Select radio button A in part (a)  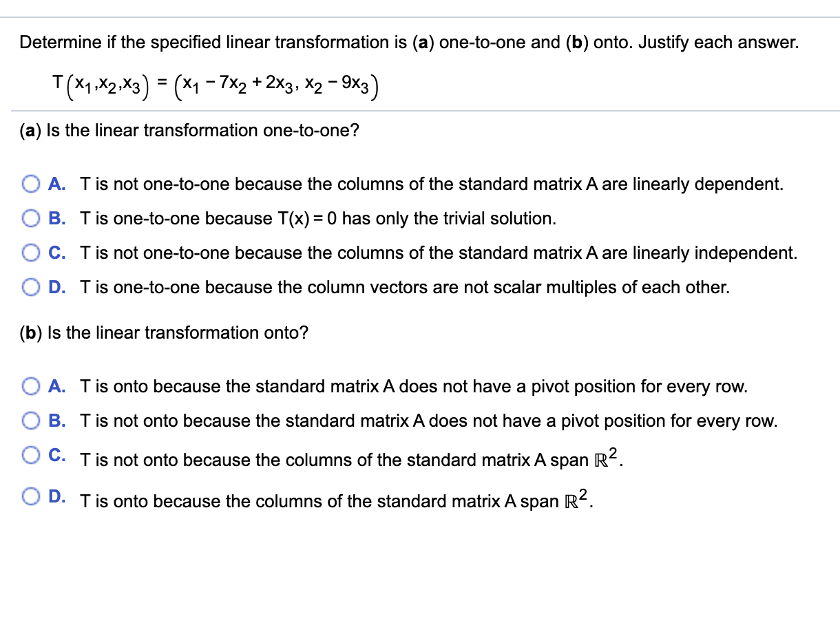[x=30, y=184]
